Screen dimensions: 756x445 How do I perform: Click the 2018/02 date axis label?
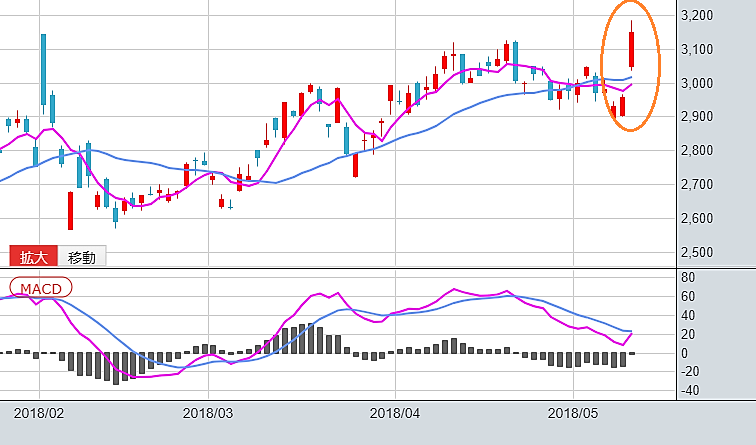(x=39, y=413)
